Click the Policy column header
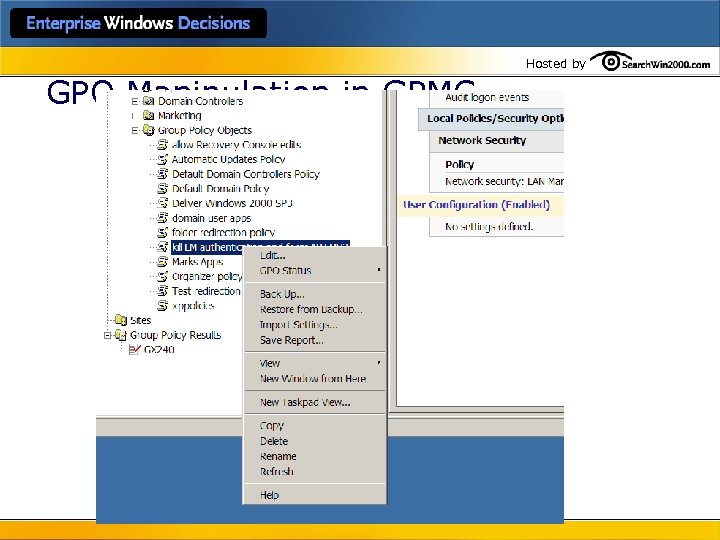The image size is (720, 540). point(460,164)
